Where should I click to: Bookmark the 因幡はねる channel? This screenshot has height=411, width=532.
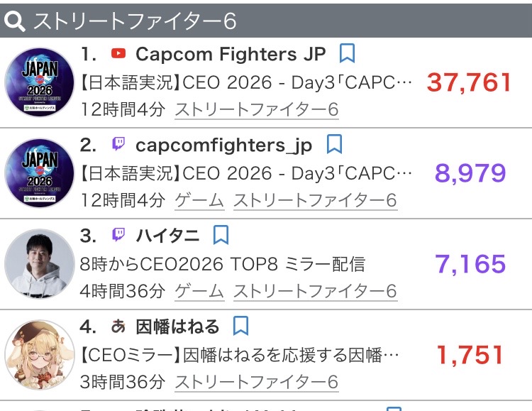coord(241,326)
